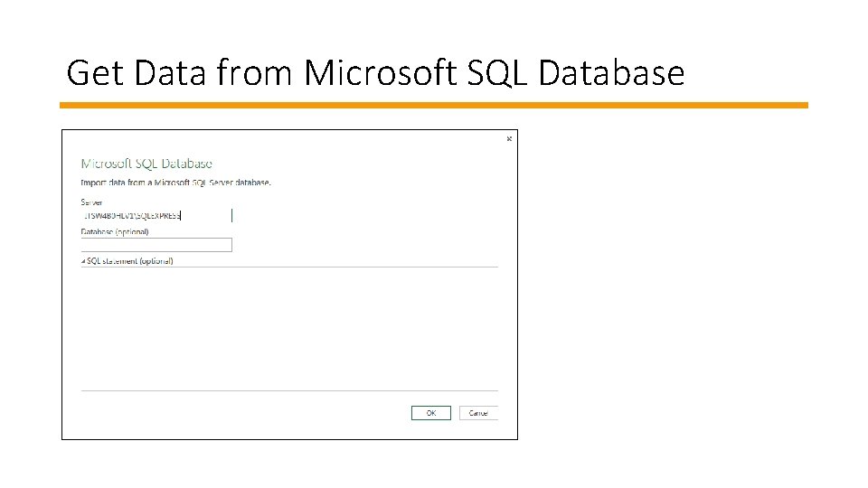Click the Database (optional) label text
Viewport: 868px width, 488px height.
pyautogui.click(x=115, y=231)
